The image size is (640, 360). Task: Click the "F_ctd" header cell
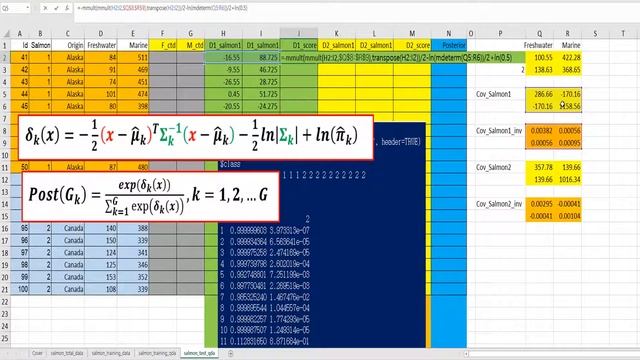click(162, 45)
